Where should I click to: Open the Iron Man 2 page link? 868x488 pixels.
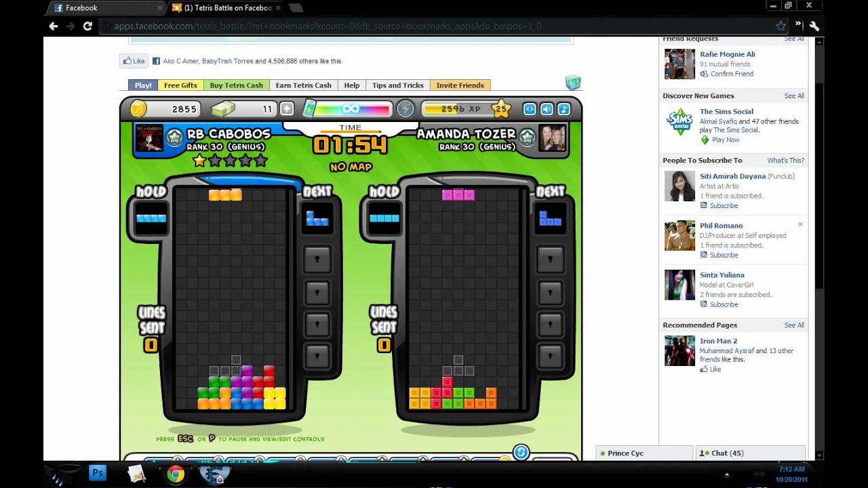(718, 341)
